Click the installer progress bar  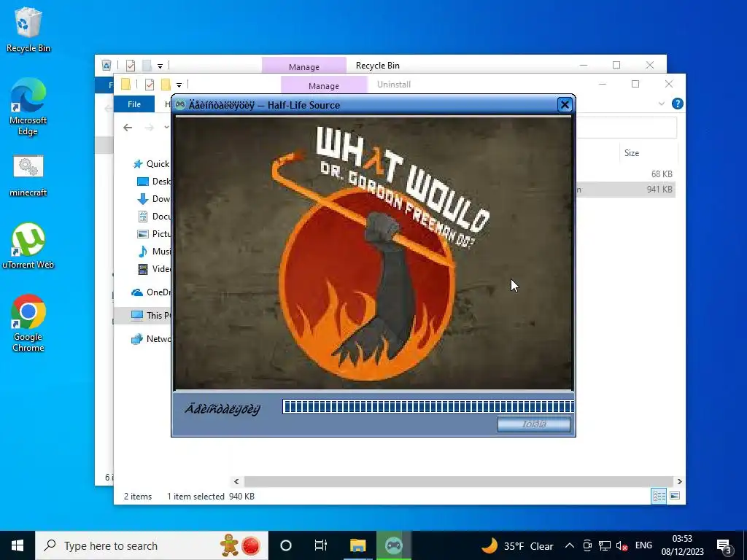(427, 407)
